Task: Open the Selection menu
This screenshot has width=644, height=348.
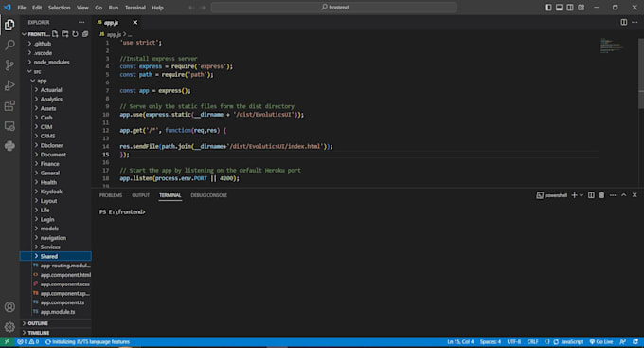Action: coord(59,8)
